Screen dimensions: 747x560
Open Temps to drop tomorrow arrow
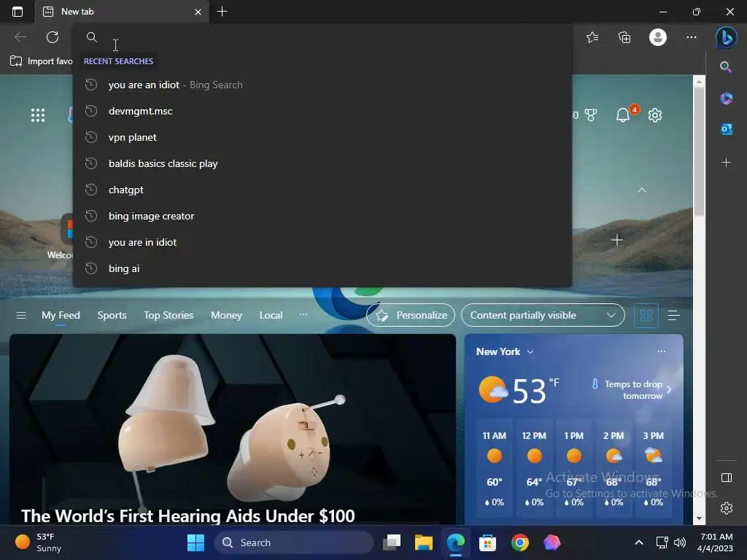click(x=669, y=389)
